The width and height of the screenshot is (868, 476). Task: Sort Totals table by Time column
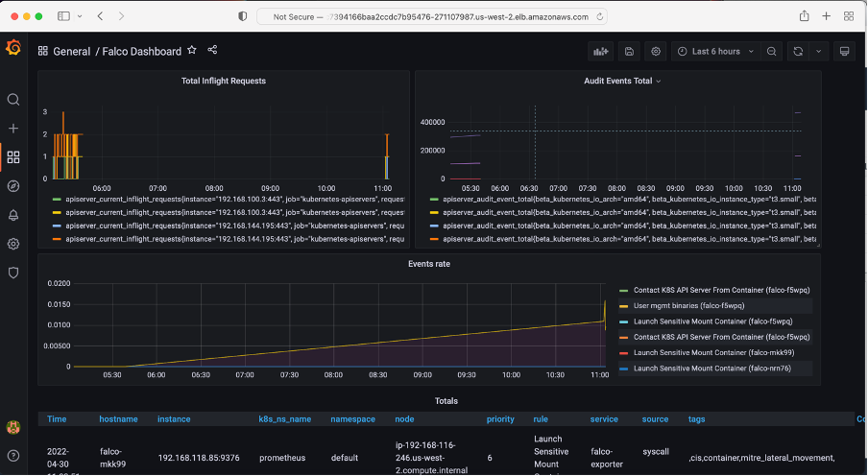(57, 419)
